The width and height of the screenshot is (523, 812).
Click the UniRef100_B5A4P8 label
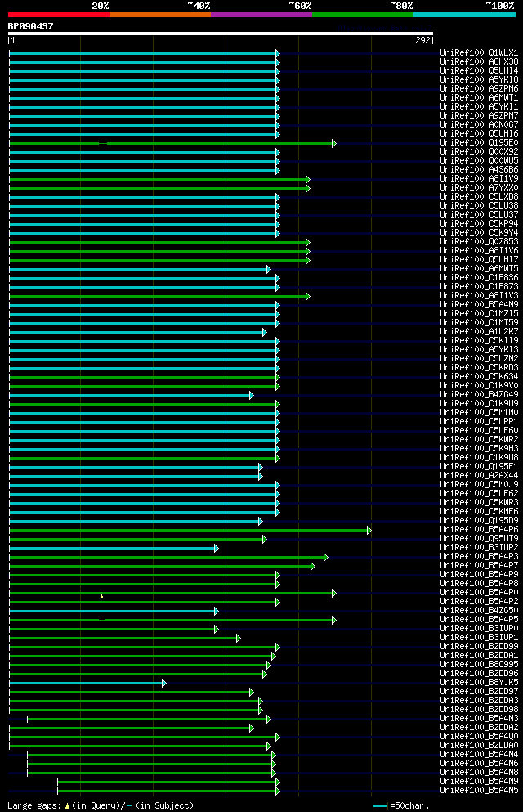tap(479, 584)
